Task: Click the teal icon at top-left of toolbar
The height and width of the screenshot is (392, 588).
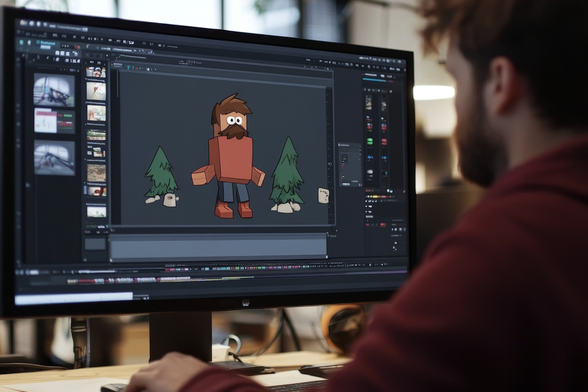Action: [x=22, y=42]
